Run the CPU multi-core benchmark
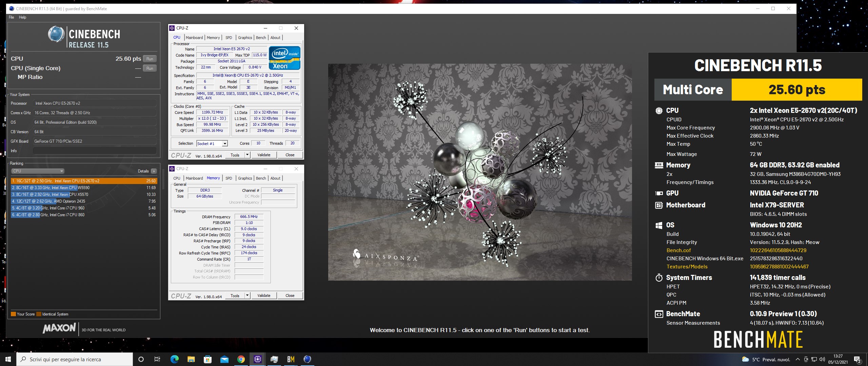Image resolution: width=868 pixels, height=366 pixels. 150,59
